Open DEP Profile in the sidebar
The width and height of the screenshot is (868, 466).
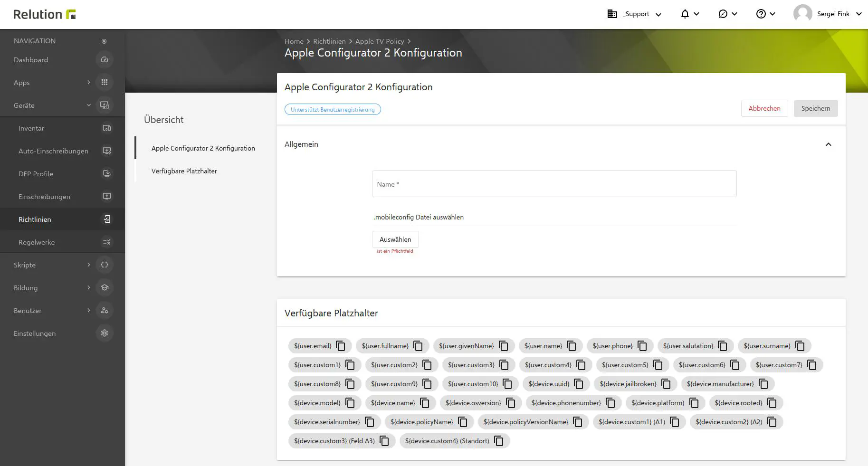[x=62, y=174]
